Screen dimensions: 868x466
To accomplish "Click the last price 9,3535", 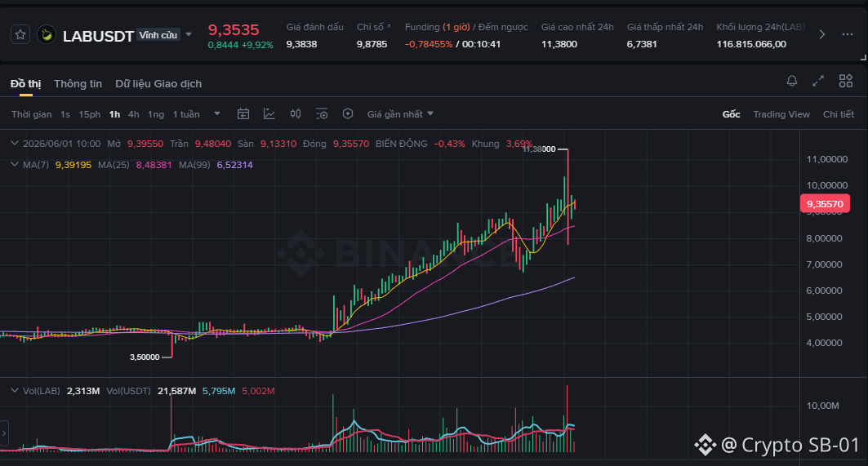I will [x=234, y=30].
